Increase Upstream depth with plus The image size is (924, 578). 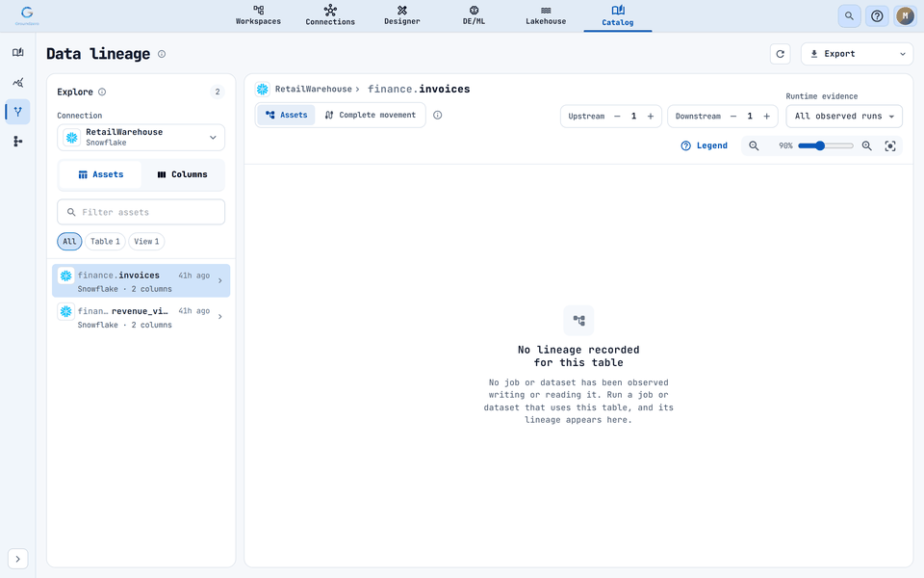[x=651, y=117]
